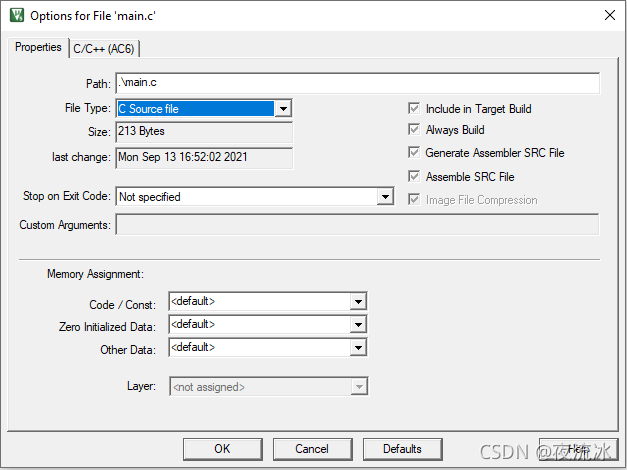Click the Assemble SRC File label
This screenshot has height=470, width=627.
[470, 177]
